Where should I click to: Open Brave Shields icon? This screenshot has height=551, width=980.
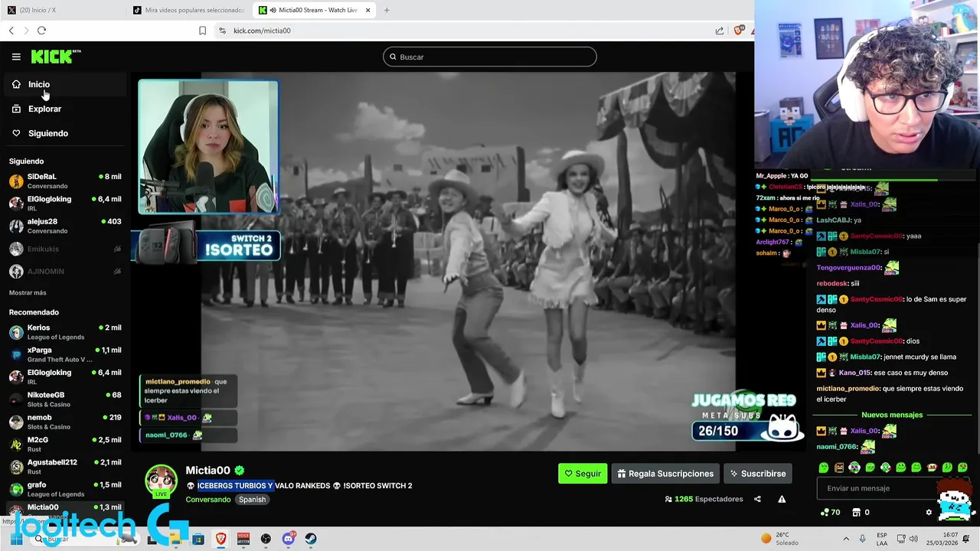pyautogui.click(x=738, y=31)
